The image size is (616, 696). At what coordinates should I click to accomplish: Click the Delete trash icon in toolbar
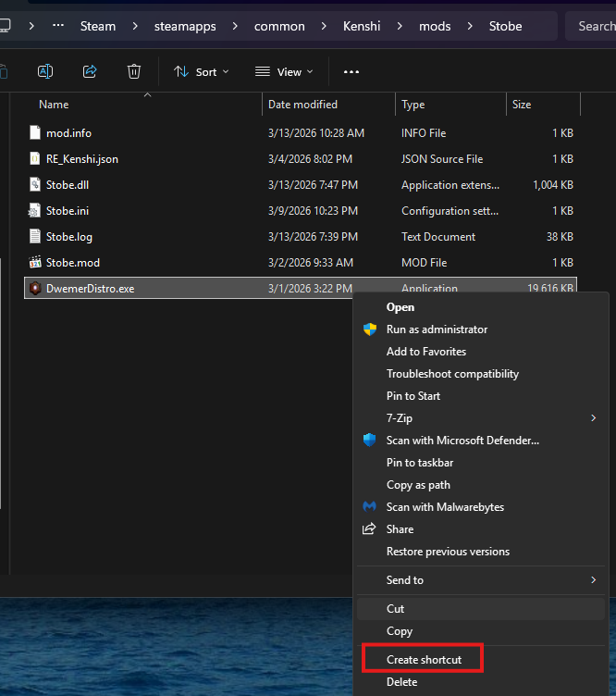click(x=134, y=71)
